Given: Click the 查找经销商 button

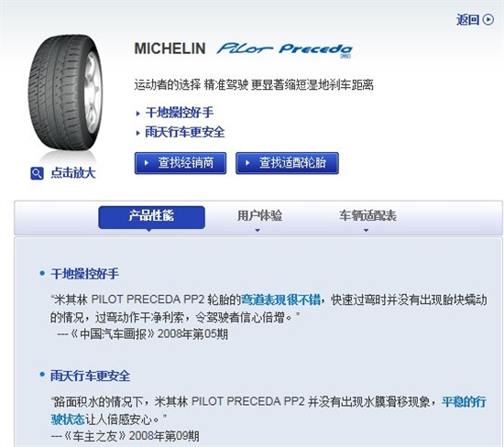Looking at the screenshot, I should pos(181,163).
